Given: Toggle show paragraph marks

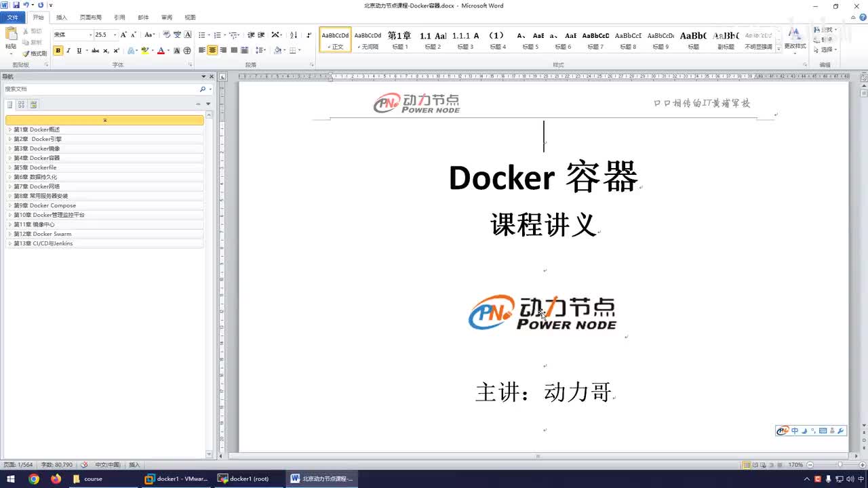Looking at the screenshot, I should click(309, 35).
